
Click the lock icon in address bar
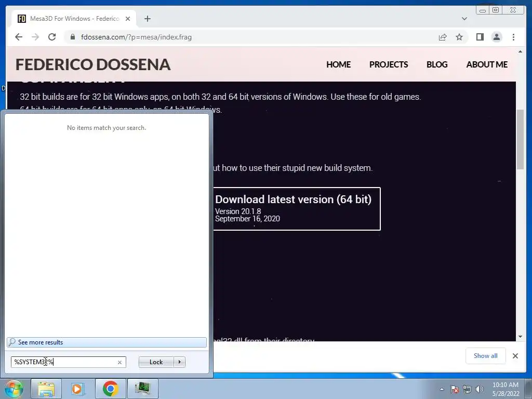pos(73,37)
